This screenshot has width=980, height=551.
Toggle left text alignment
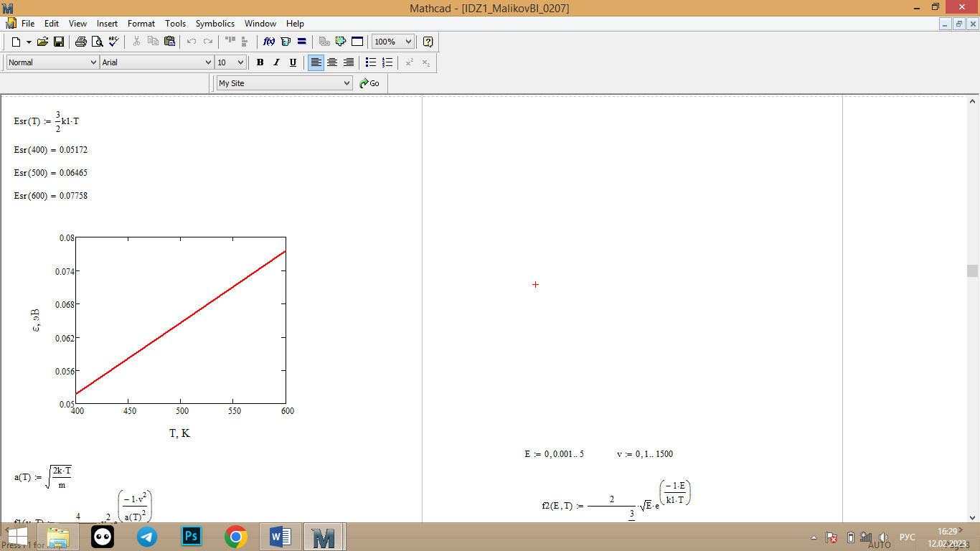[316, 62]
